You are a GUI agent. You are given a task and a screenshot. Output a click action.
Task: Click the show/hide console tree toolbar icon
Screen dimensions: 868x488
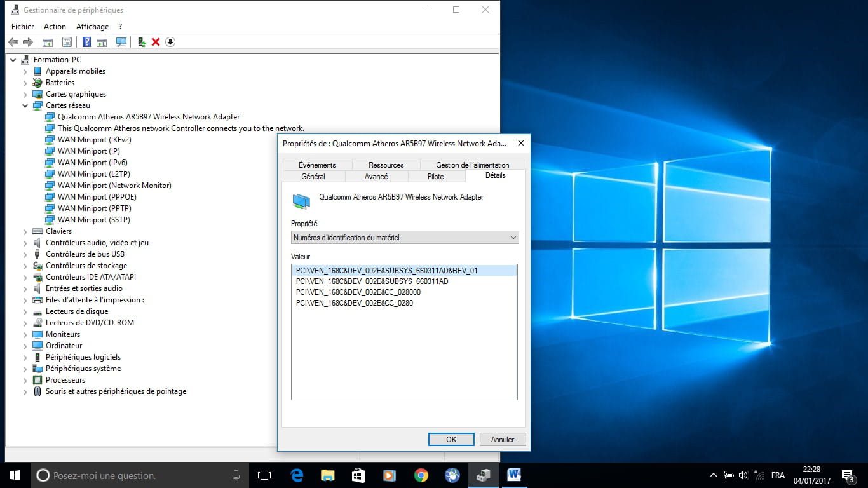(x=47, y=42)
